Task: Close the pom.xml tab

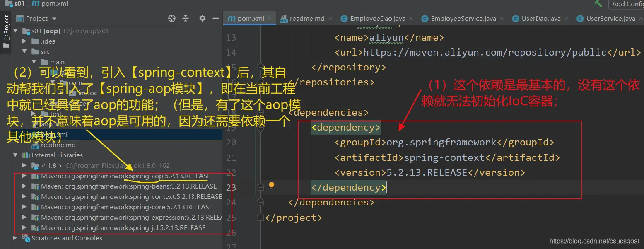Action: pos(270,18)
